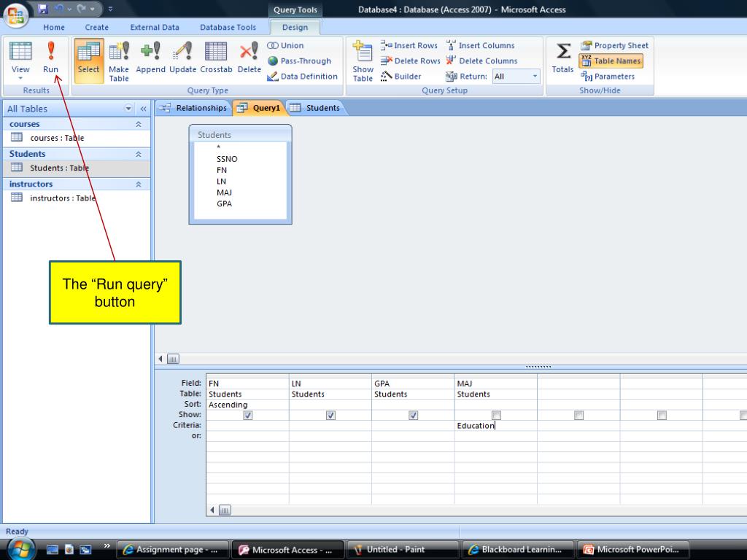Uncheck Show box for GPA column
Image resolution: width=747 pixels, height=560 pixels.
point(414,415)
